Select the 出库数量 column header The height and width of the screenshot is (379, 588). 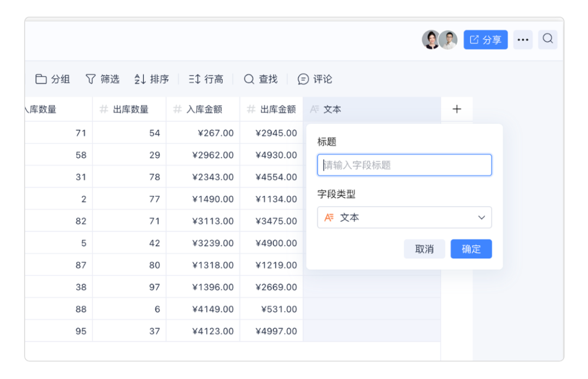tap(130, 109)
